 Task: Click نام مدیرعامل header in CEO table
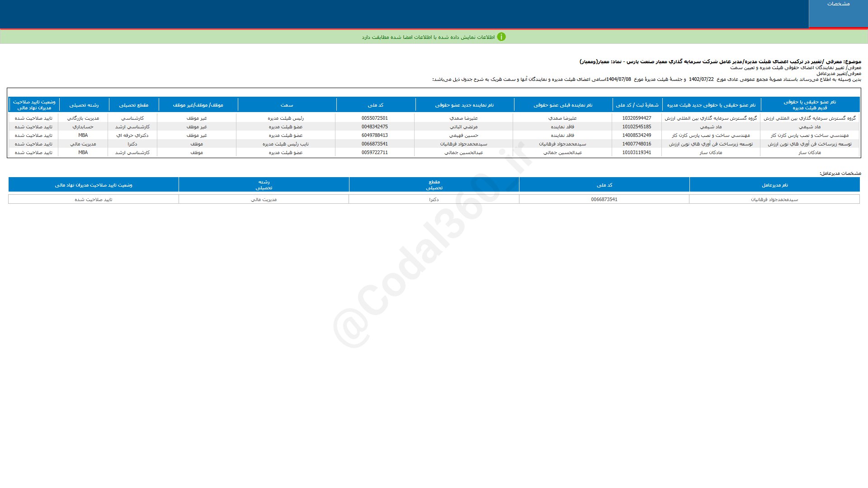(x=774, y=185)
